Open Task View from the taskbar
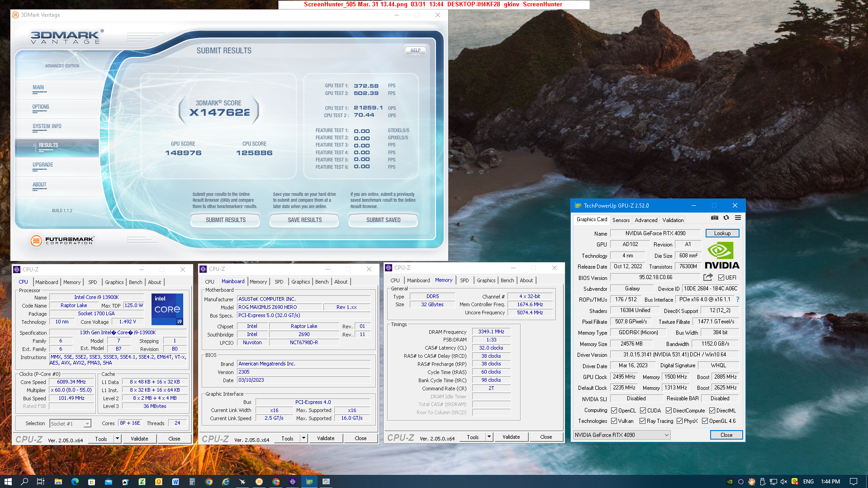This screenshot has width=868, height=488. (x=41, y=482)
